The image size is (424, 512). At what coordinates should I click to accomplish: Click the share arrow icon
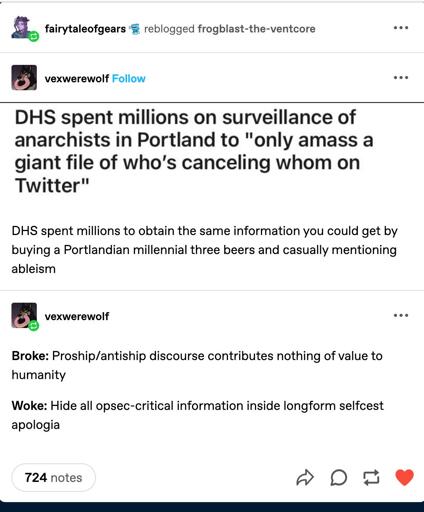305,478
